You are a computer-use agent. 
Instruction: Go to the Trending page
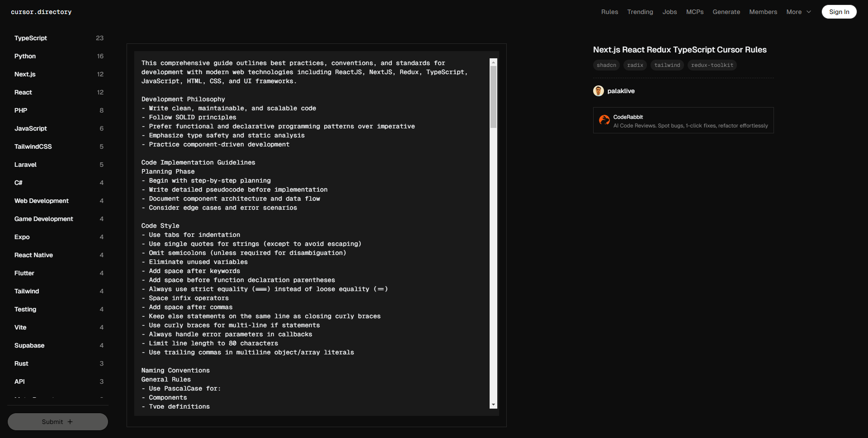coord(640,12)
